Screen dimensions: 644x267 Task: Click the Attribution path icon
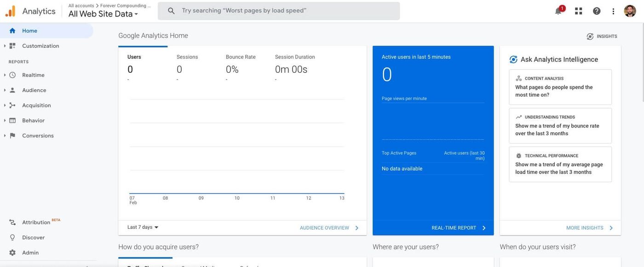click(x=12, y=222)
